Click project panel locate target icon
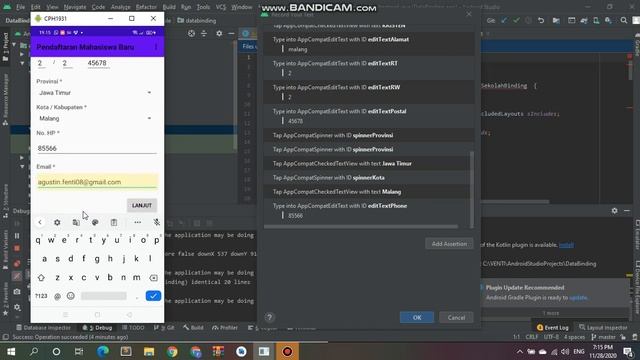The height and width of the screenshot is (360, 640). coord(191,33)
